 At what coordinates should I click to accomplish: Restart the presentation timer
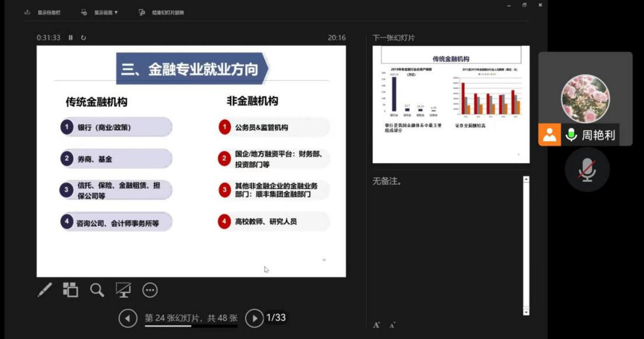(x=84, y=38)
